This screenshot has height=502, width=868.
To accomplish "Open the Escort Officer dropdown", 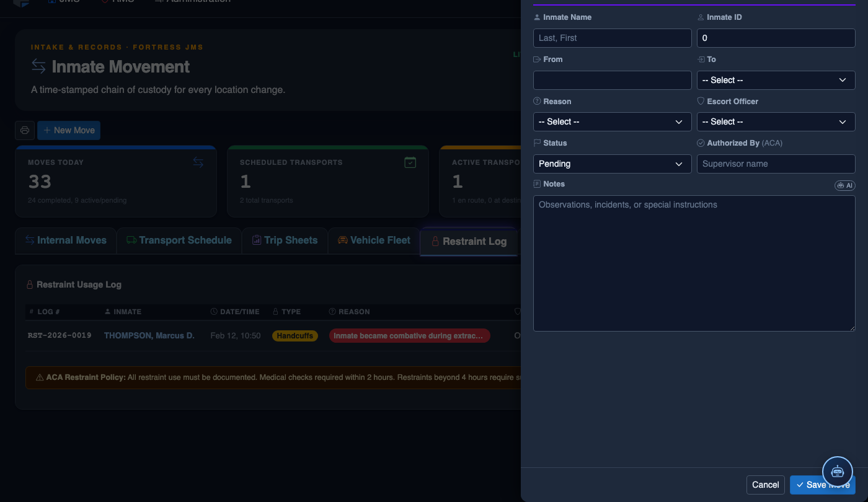I will tap(776, 121).
